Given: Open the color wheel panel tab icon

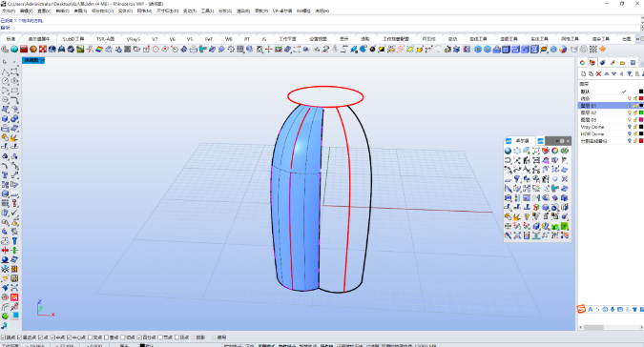Looking at the screenshot, I should pos(582,62).
